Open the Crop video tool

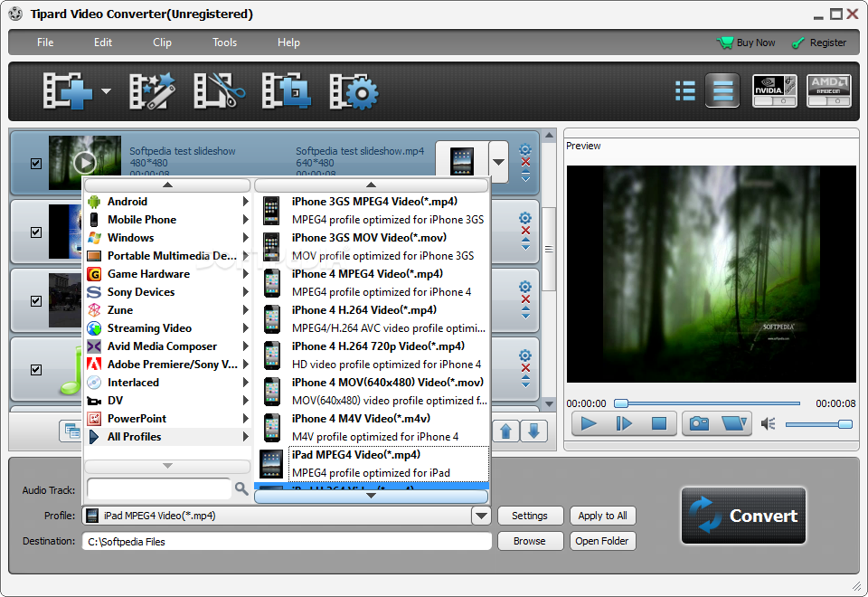coord(286,90)
